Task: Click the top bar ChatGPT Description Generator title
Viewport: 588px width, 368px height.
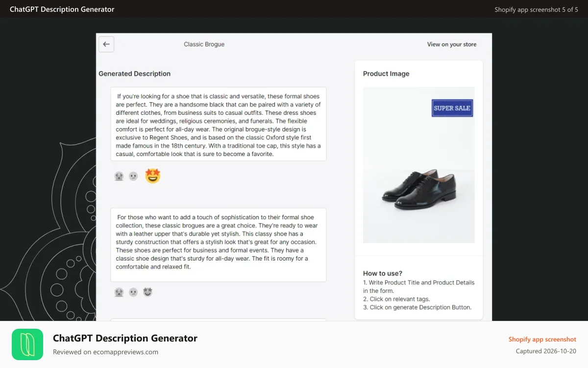Action: (x=62, y=9)
